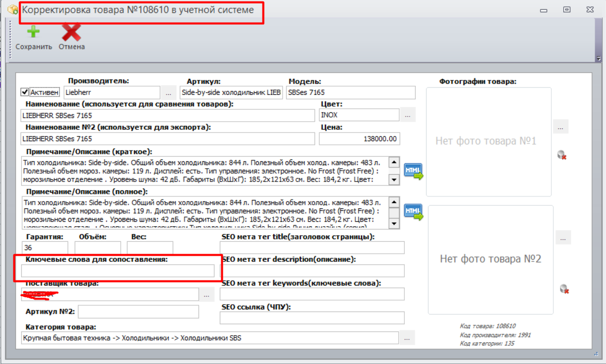This screenshot has height=364, width=606.
Task: Click the Артикул №2 field
Action: 138,311
